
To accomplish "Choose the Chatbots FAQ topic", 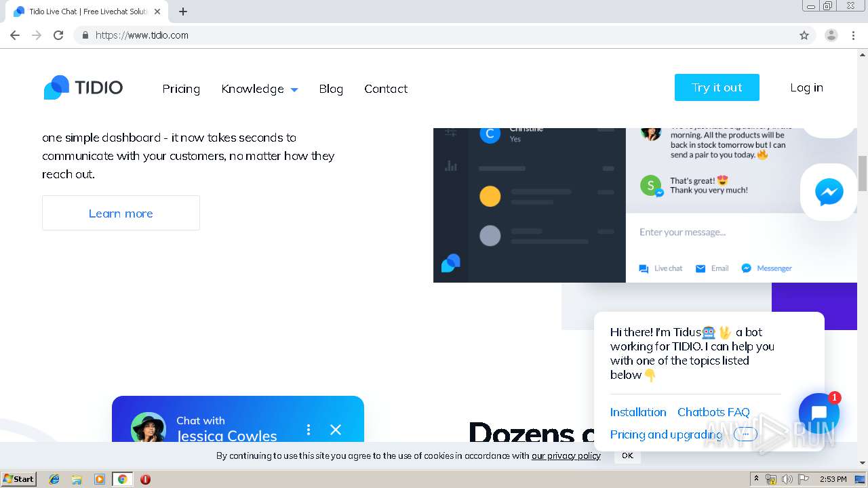I will [x=713, y=412].
